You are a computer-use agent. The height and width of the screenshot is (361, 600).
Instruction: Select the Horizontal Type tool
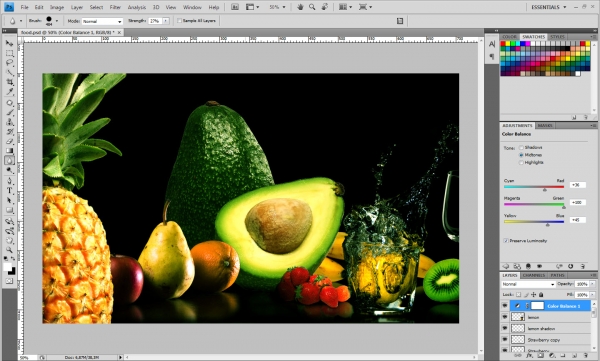click(x=9, y=191)
